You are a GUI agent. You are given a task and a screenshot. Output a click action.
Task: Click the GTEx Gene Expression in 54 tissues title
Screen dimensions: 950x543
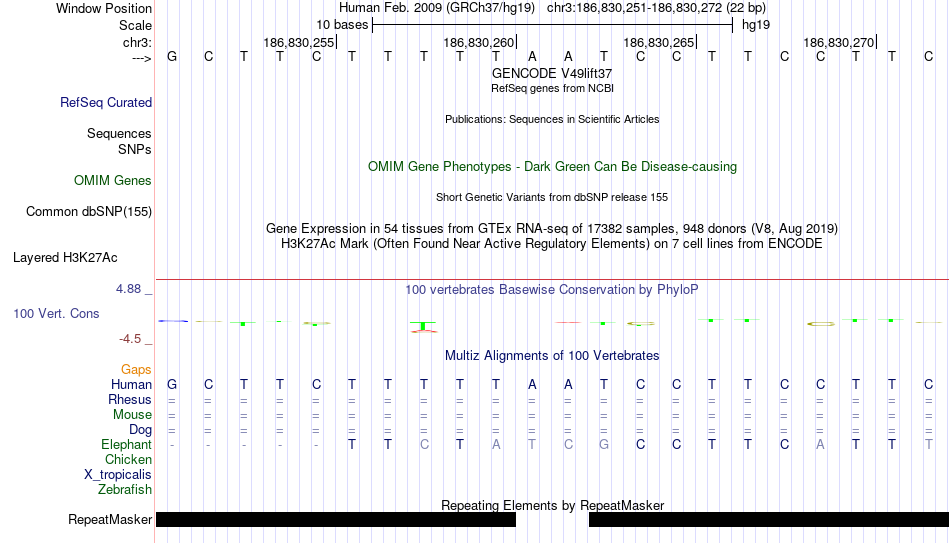tap(552, 228)
